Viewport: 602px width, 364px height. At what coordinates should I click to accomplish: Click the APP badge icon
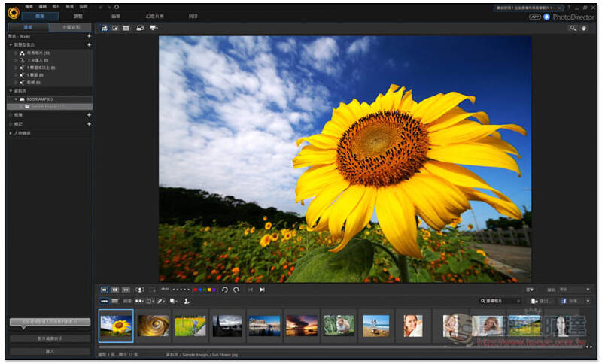[534, 17]
